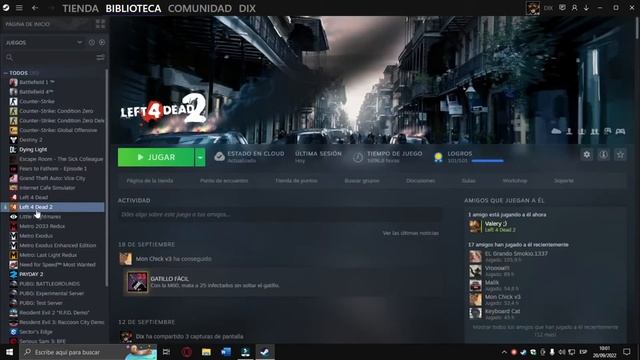The height and width of the screenshot is (360, 640).
Task: Click El Grando Smokio.1337 friend entry
Action: coord(516,253)
